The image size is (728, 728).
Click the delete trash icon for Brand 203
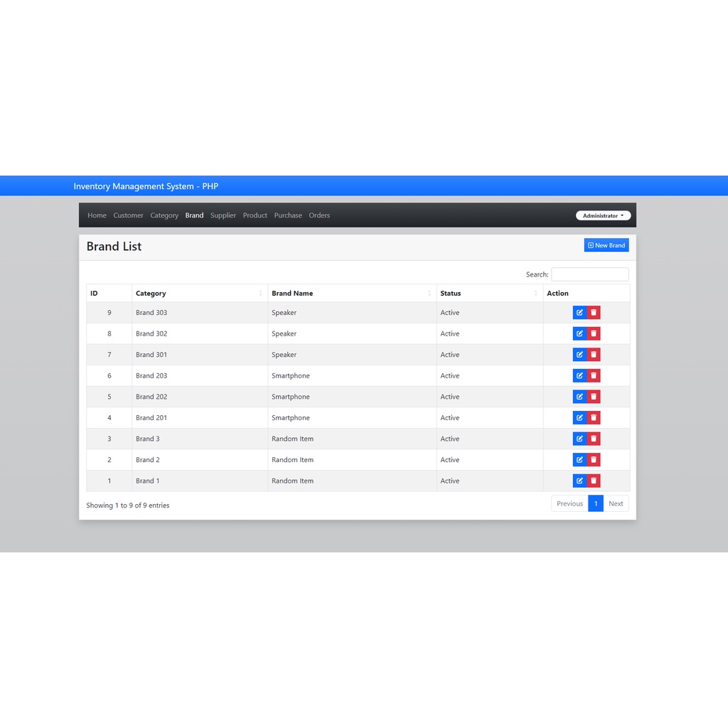click(594, 375)
